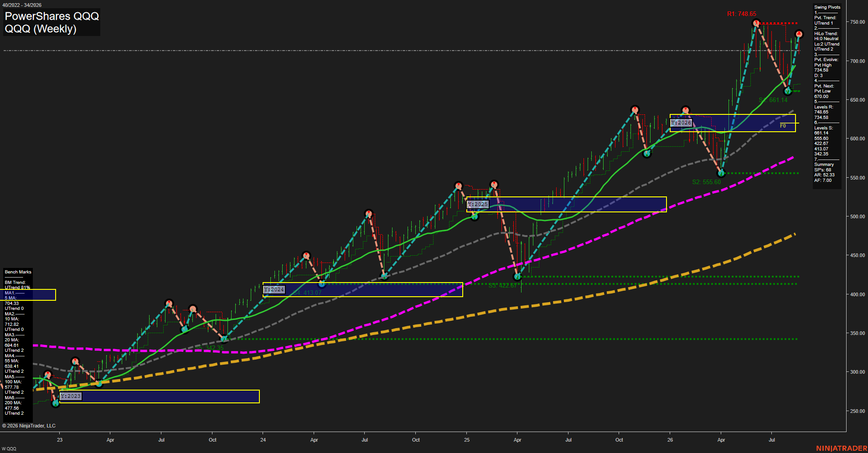Click the Levels R: heading

(x=823, y=107)
